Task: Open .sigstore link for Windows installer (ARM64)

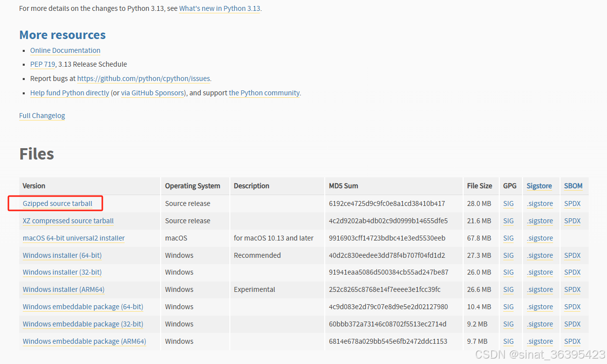Action: coord(540,289)
